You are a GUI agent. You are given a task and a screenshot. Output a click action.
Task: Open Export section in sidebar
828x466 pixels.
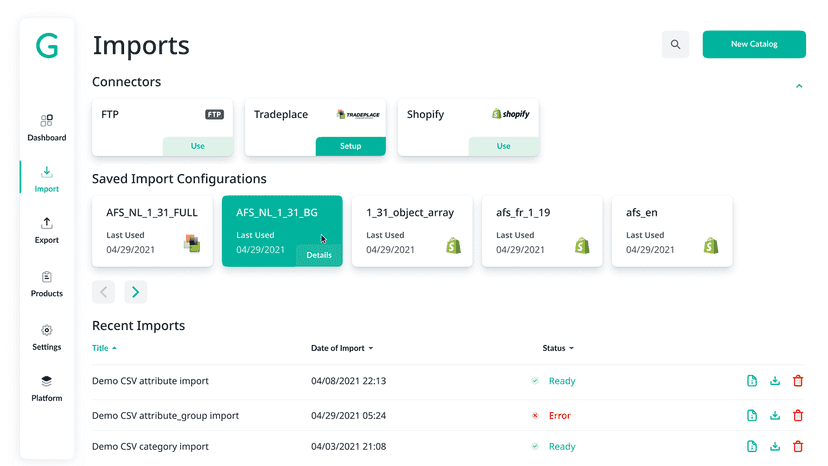click(46, 230)
